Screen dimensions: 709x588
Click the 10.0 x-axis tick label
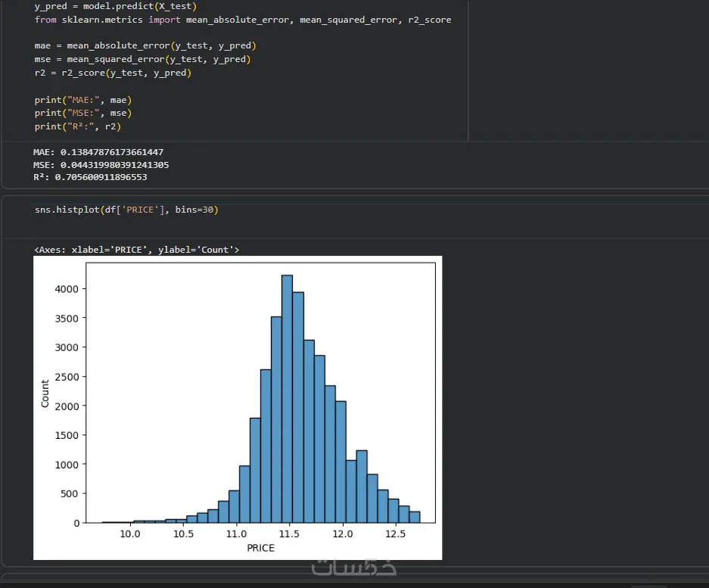pos(130,534)
